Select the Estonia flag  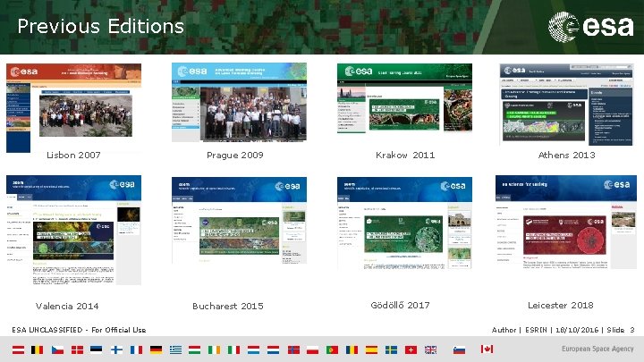[96, 349]
